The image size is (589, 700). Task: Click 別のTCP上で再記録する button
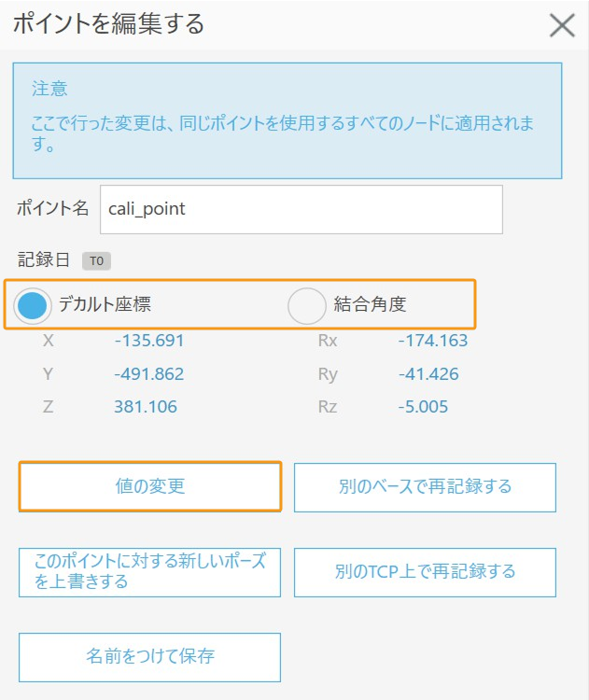tap(425, 572)
